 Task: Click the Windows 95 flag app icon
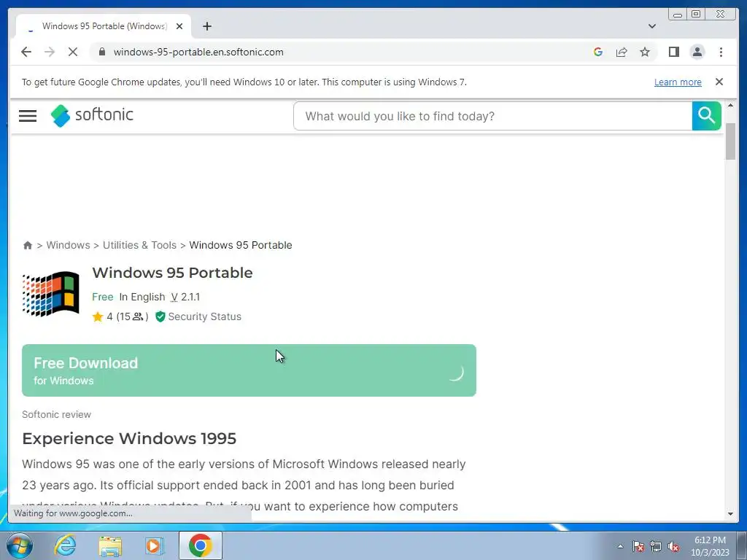tap(51, 294)
